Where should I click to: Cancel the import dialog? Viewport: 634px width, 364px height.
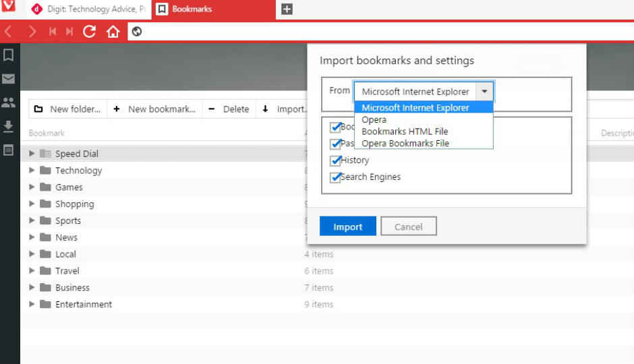pos(408,226)
